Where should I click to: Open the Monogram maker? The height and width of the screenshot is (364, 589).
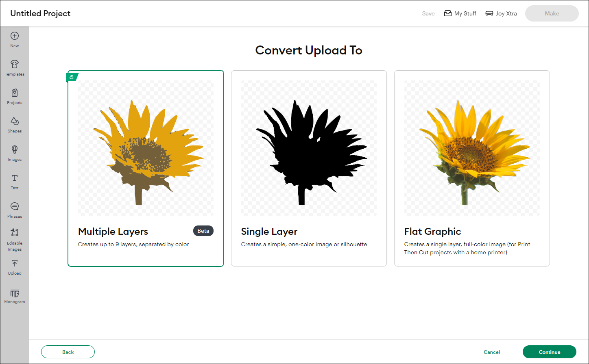[x=15, y=296]
